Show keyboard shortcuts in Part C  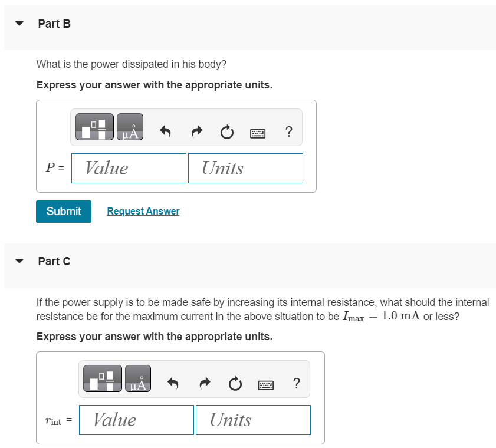tap(266, 385)
